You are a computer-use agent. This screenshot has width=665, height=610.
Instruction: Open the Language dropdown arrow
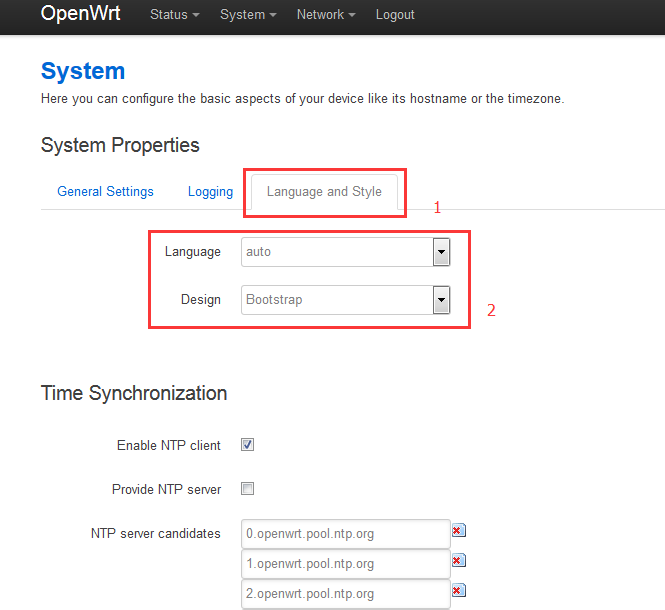click(x=441, y=252)
